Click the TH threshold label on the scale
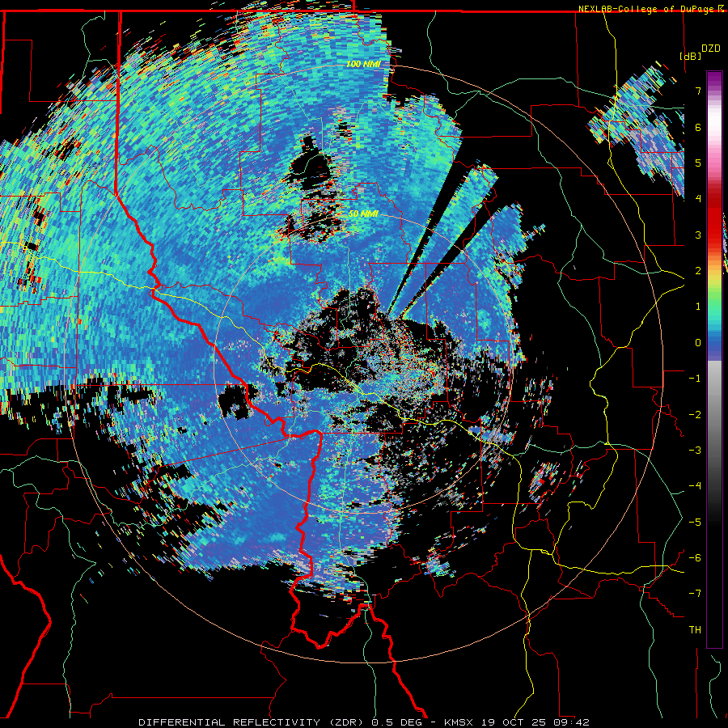 695,630
